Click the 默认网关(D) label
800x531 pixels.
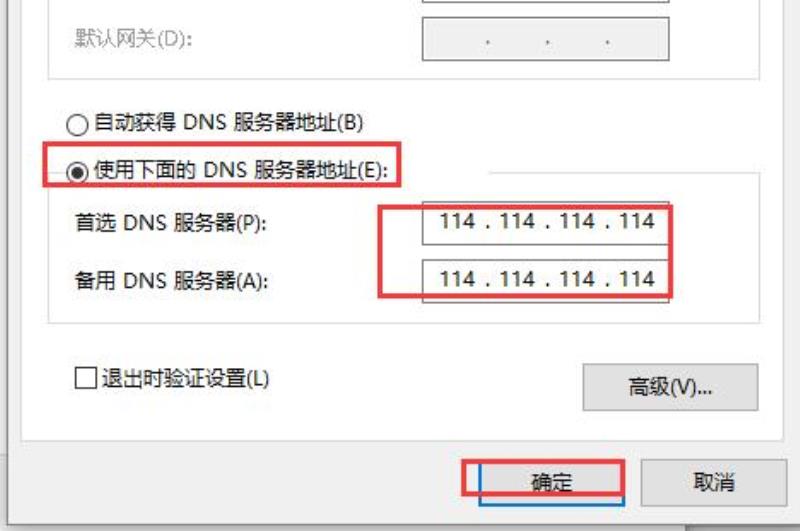[134, 38]
